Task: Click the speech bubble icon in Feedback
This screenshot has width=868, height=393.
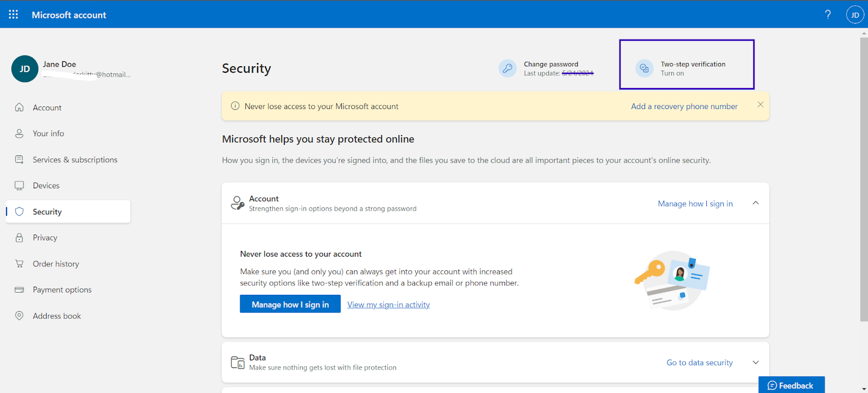Action: pyautogui.click(x=773, y=385)
